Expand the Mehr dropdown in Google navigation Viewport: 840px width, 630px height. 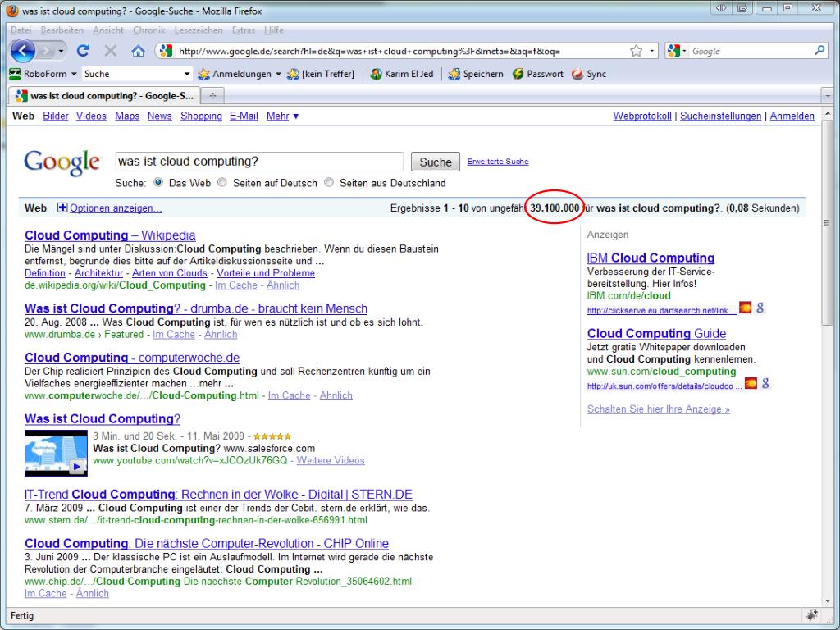[295, 116]
